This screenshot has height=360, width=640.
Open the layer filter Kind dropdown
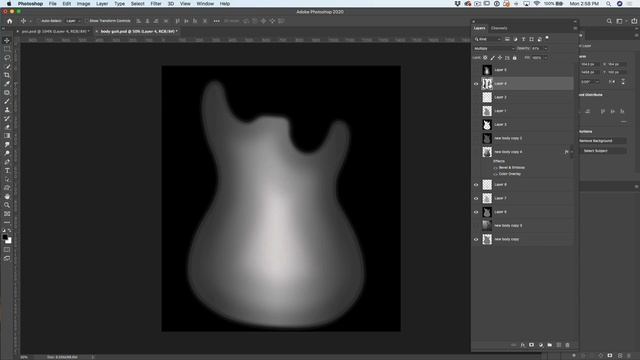point(488,39)
